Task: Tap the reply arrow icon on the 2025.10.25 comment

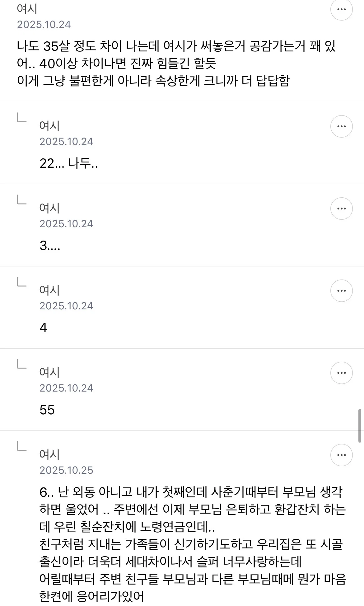Action: [21, 446]
